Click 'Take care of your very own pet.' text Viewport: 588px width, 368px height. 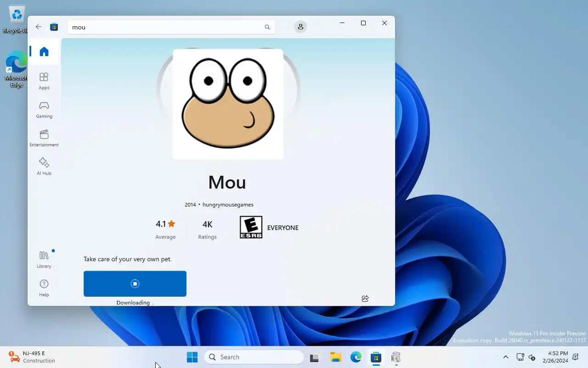click(127, 259)
